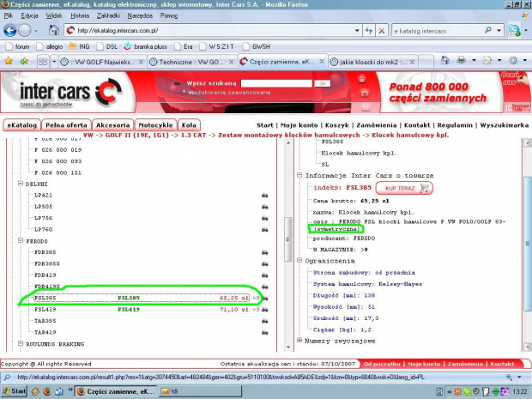532x399 pixels.
Task: Open the favorites star icon
Action: 8,62
